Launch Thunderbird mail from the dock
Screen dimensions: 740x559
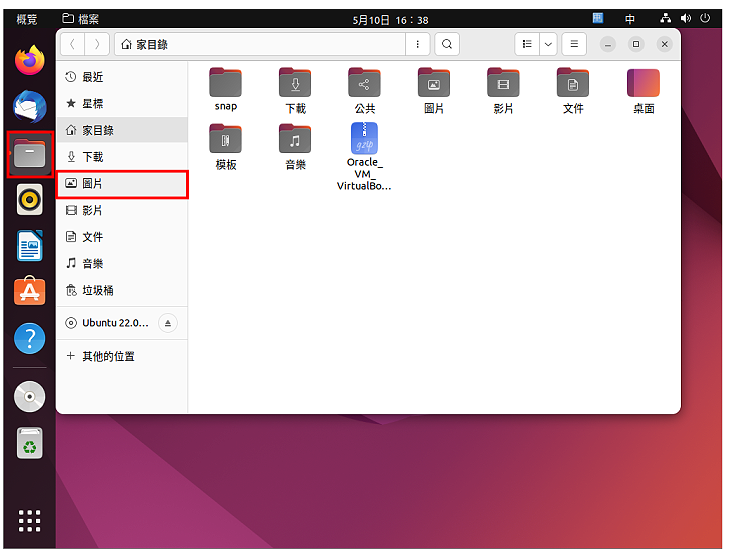point(30,107)
